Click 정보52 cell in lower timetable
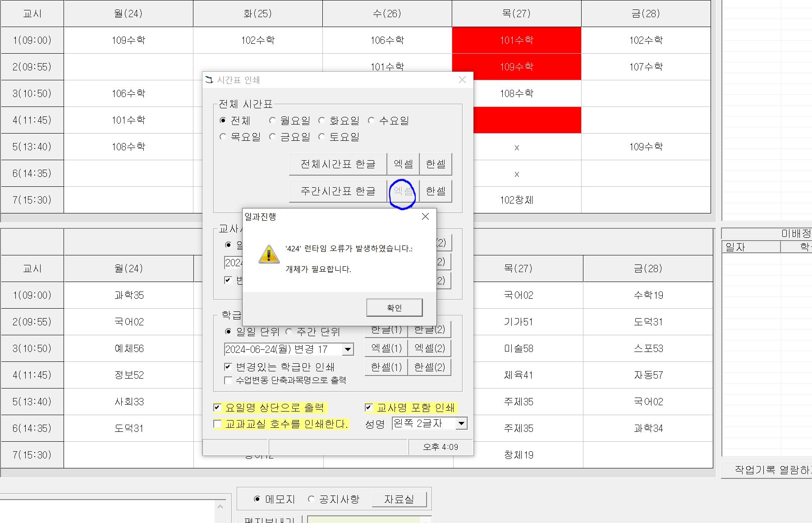Viewport: 812px width, 523px height. tap(129, 375)
